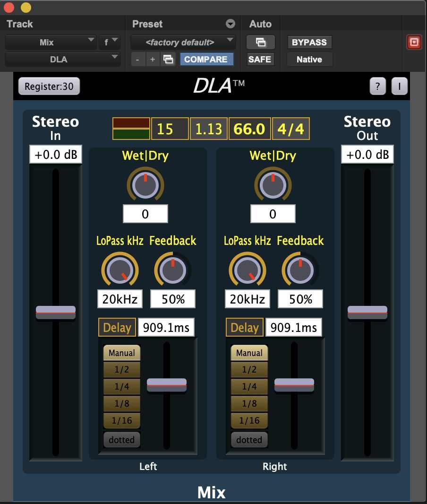Viewport: 427px width, 504px height.
Task: Toggle the Left channel dotted button
Action: (122, 439)
